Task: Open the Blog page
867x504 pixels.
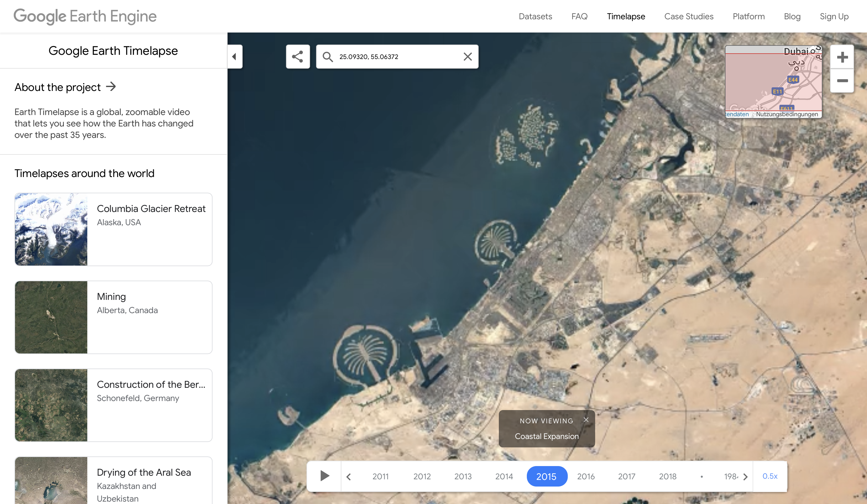Action: point(792,17)
